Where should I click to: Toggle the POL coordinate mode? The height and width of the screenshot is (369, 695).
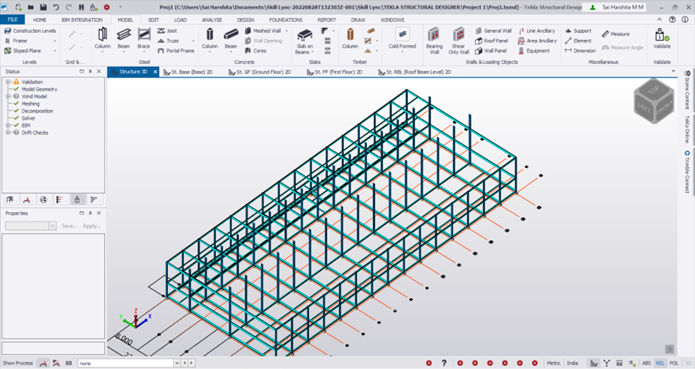pos(674,363)
